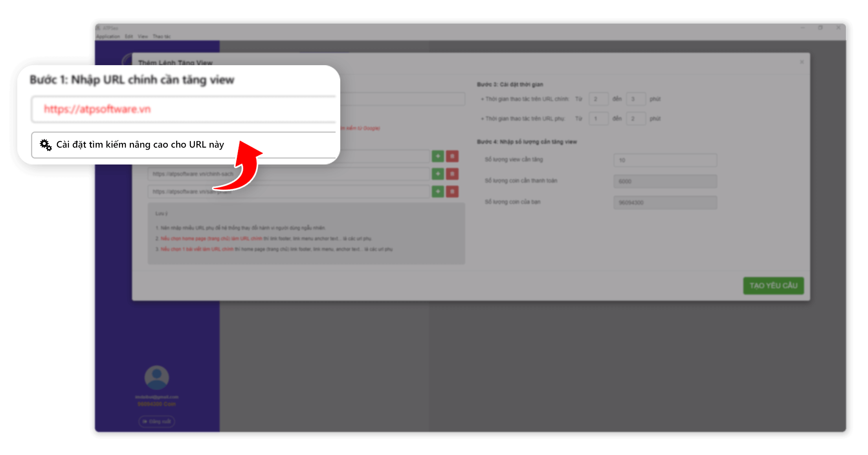Click the green plus on the first sub-URL row
Image resolution: width=868 pixels, height=455 pixels.
438,156
